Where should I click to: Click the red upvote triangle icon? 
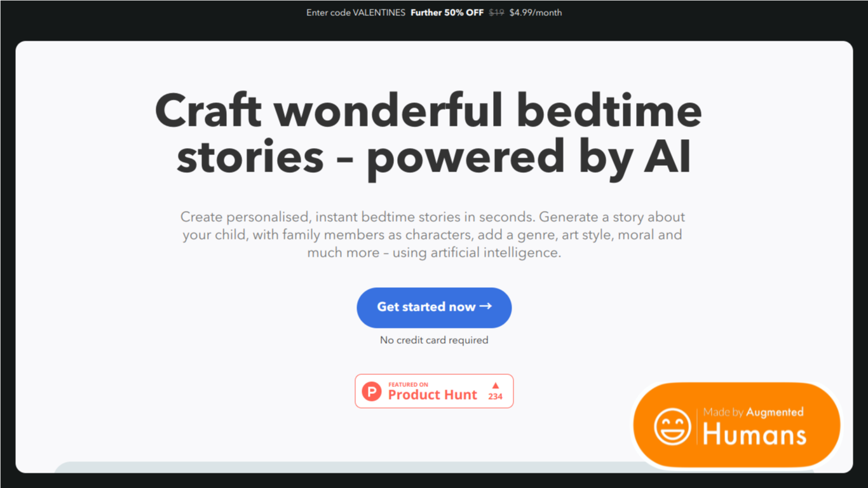point(496,385)
